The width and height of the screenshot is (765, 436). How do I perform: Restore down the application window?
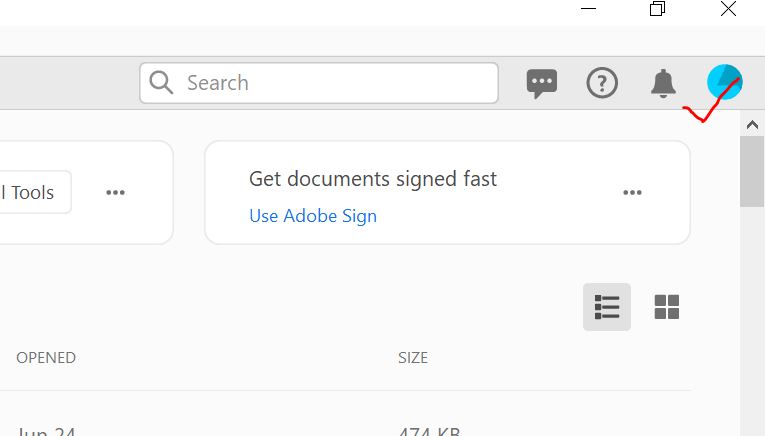[657, 9]
